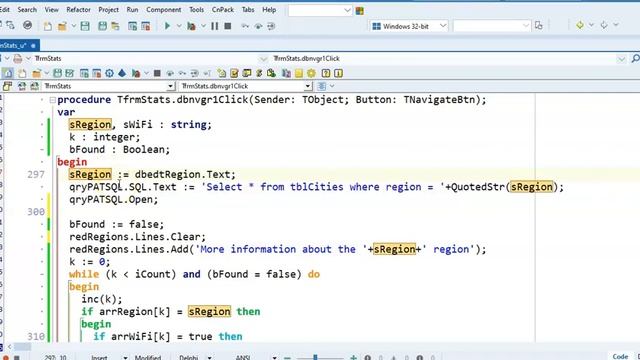Open the ANSI encoding dropdown in status bar
Screen dimensions: 640x360
(274, 358)
